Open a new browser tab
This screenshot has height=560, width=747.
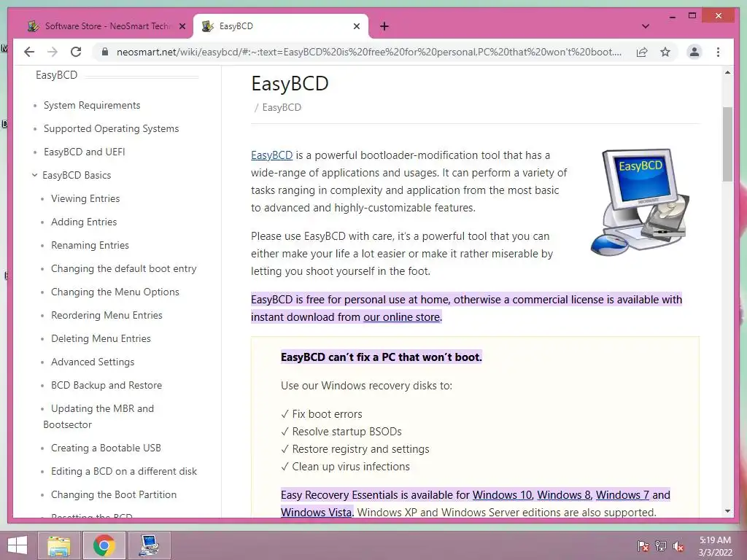384,26
